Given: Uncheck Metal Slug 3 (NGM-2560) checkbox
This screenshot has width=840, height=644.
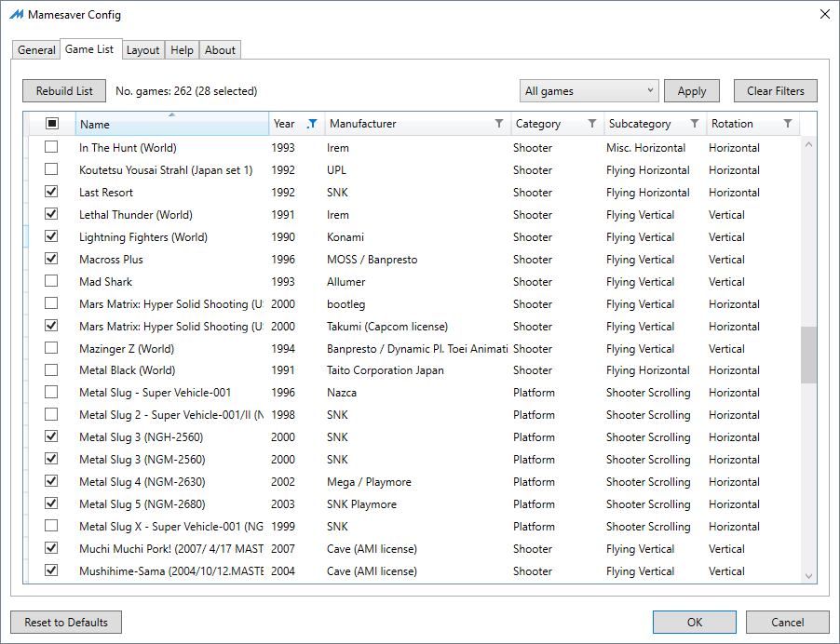Looking at the screenshot, I should tap(51, 459).
